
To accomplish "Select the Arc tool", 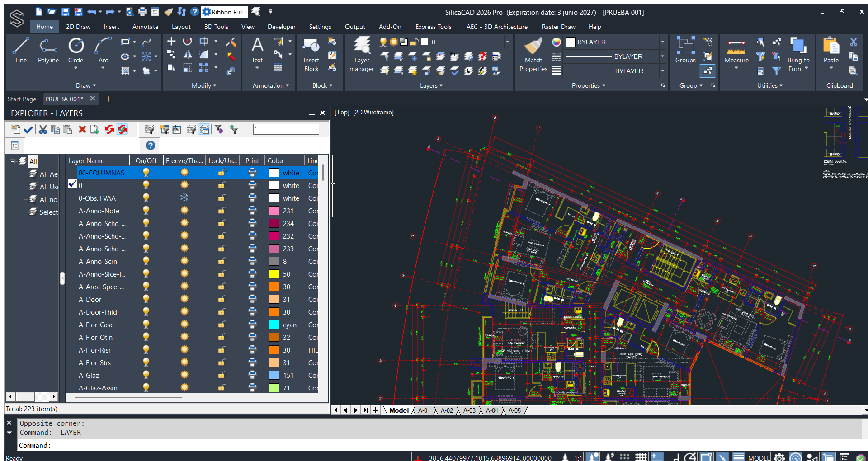I will (103, 50).
